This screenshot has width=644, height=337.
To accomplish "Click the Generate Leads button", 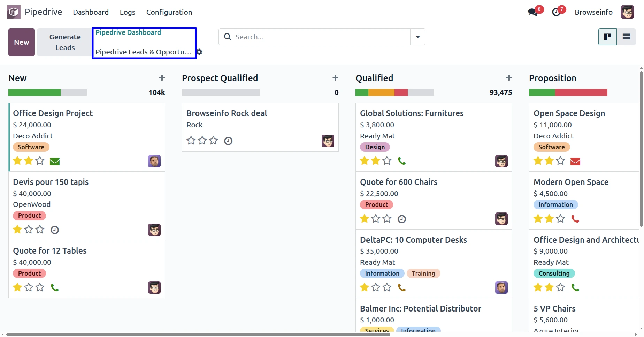I will [65, 42].
